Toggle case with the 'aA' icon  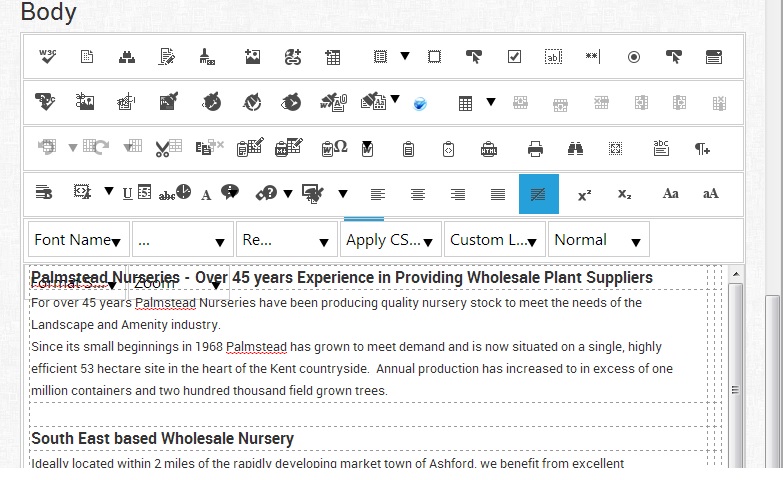pos(711,194)
